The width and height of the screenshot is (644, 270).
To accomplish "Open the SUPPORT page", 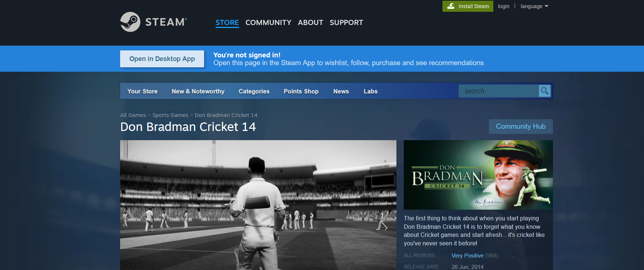I will tap(346, 22).
